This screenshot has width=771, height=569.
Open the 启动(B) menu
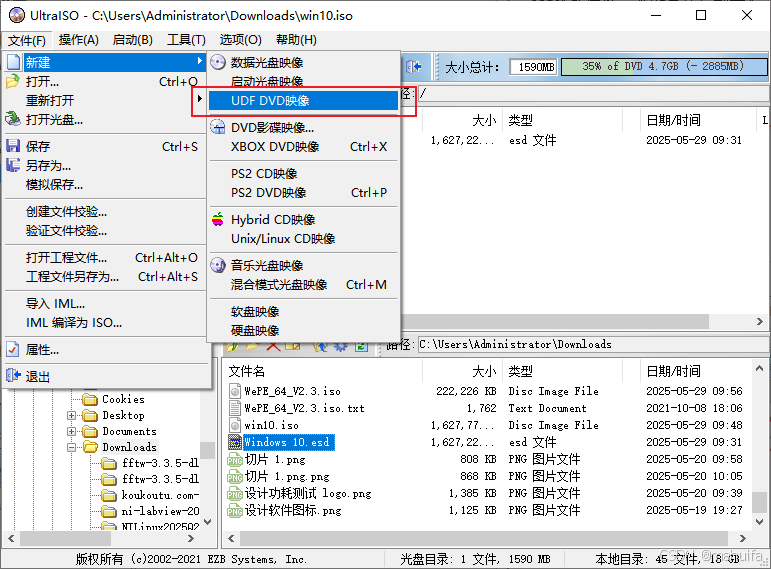[x=133, y=40]
